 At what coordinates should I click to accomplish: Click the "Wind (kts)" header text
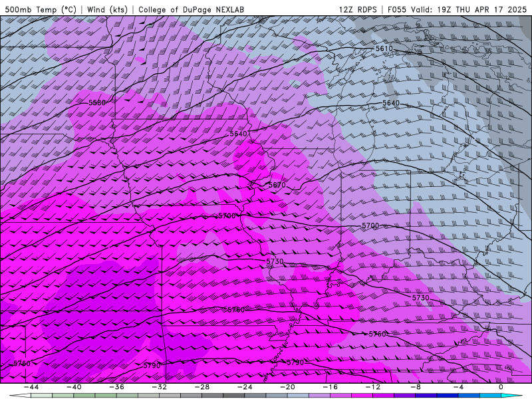pyautogui.click(x=107, y=10)
